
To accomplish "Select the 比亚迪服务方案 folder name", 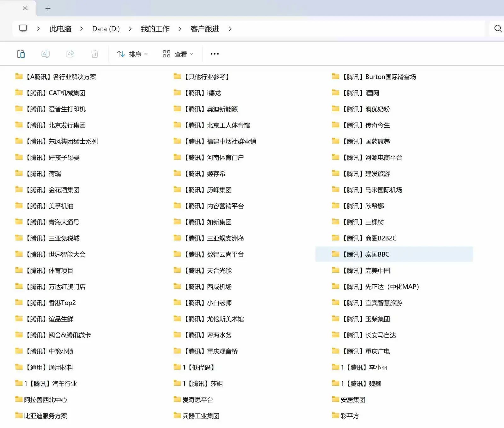I will (x=46, y=416).
